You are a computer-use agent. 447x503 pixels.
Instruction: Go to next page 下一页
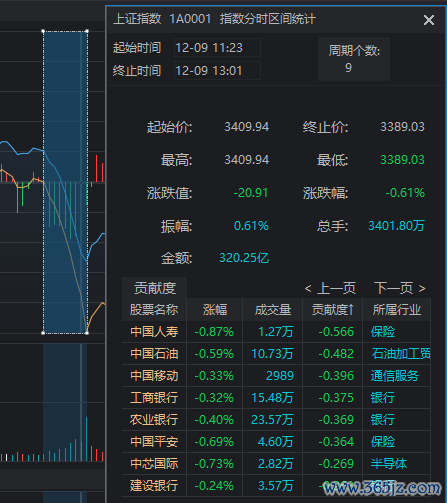coord(400,288)
